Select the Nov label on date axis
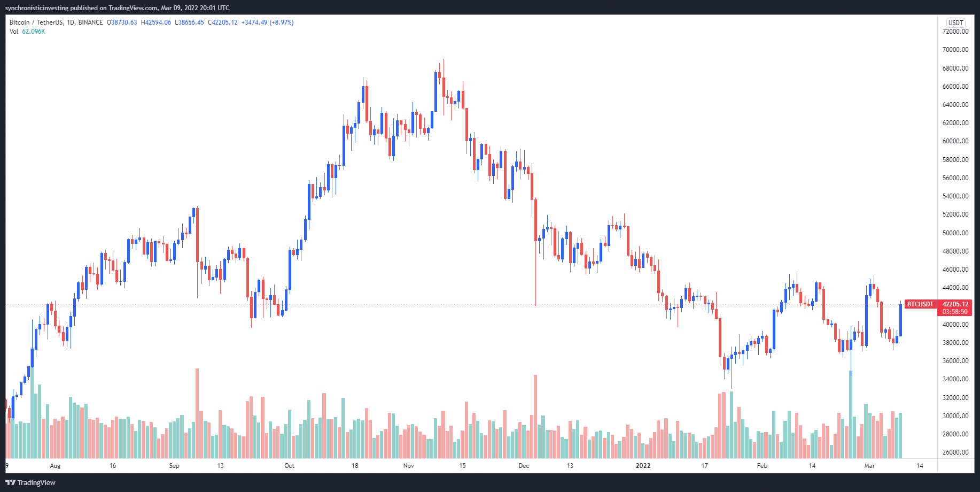The height and width of the screenshot is (492, 980). tap(408, 466)
